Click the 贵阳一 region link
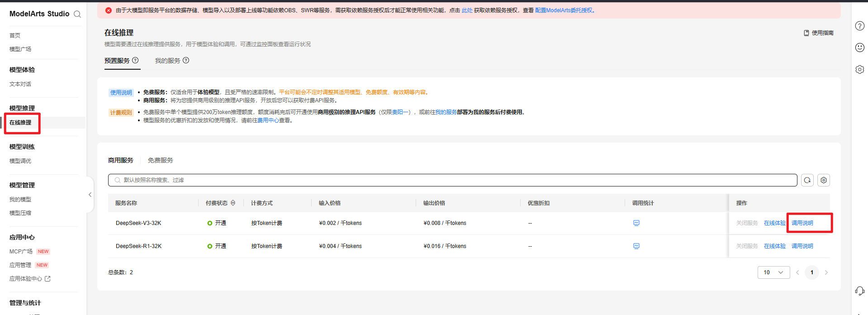This screenshot has width=868, height=315. pos(400,112)
